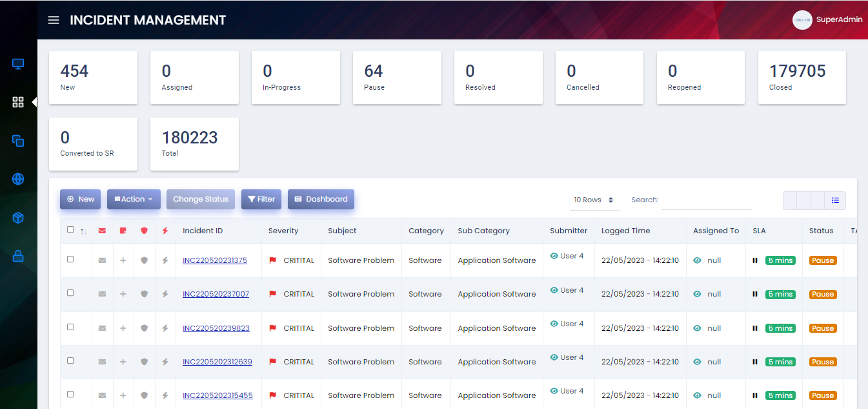Show the New incidents card with 454
This screenshot has height=409, width=868.
pos(93,78)
